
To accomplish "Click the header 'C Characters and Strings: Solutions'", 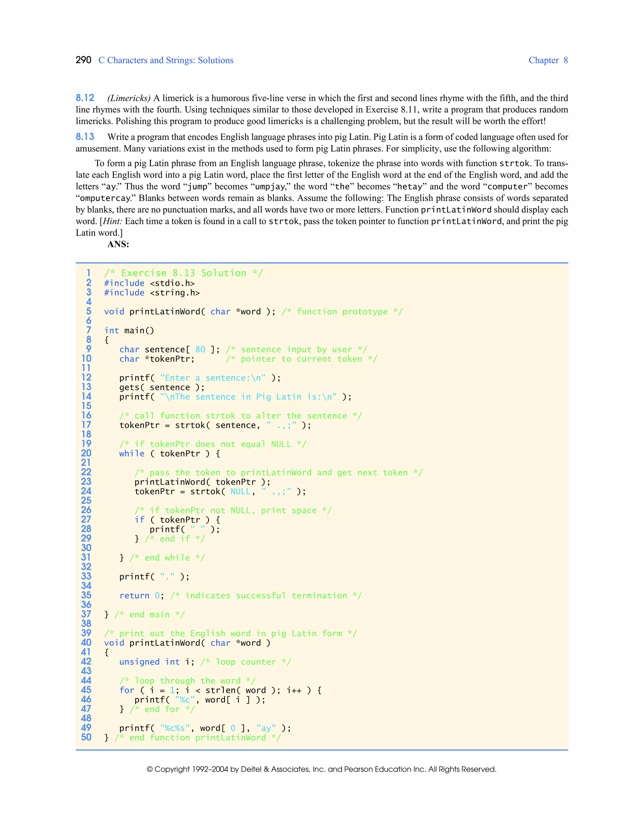I will coord(166,60).
